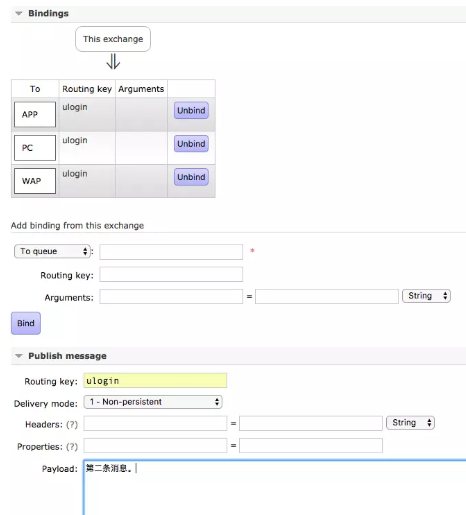Unbind the APP queue binding
Viewport: 466px width, 515px height.
(191, 110)
